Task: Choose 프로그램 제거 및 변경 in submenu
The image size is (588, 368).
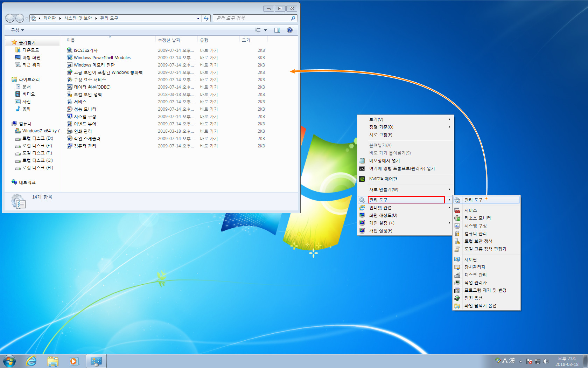Action: pyautogui.click(x=486, y=290)
